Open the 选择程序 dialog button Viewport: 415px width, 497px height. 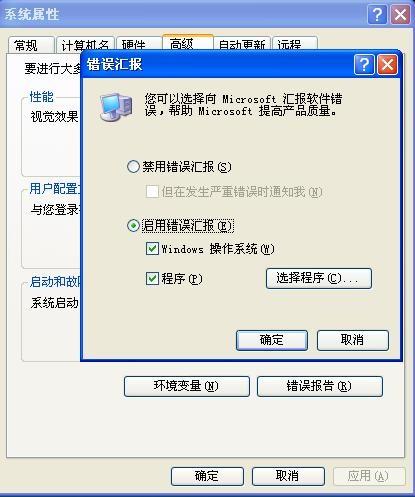pos(319,278)
